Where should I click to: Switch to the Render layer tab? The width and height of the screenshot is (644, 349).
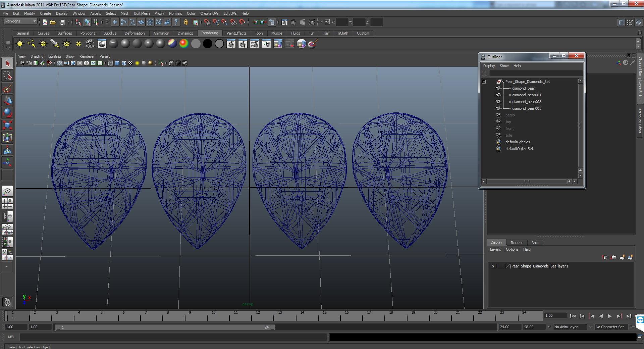tap(517, 243)
